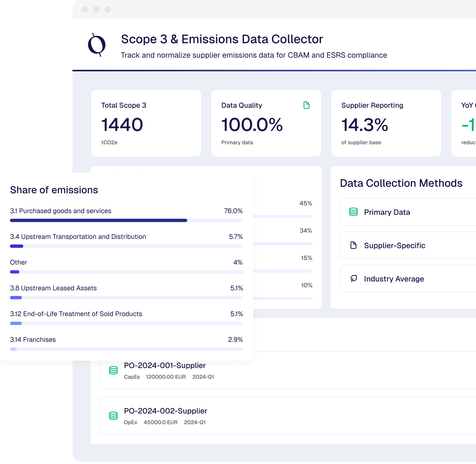
Task: Click database icon next to PO-2024-001-Supplier
Action: [113, 370]
